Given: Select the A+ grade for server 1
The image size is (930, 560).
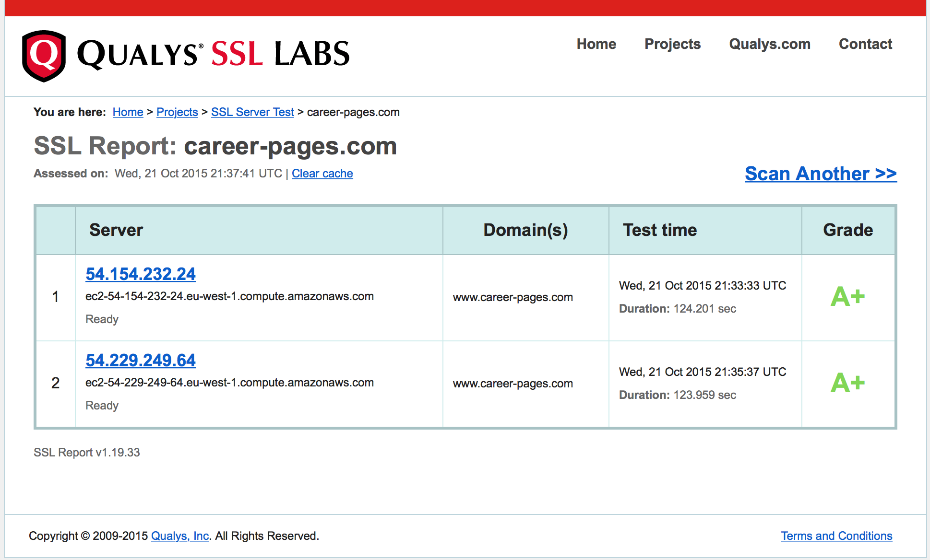Looking at the screenshot, I should [847, 297].
